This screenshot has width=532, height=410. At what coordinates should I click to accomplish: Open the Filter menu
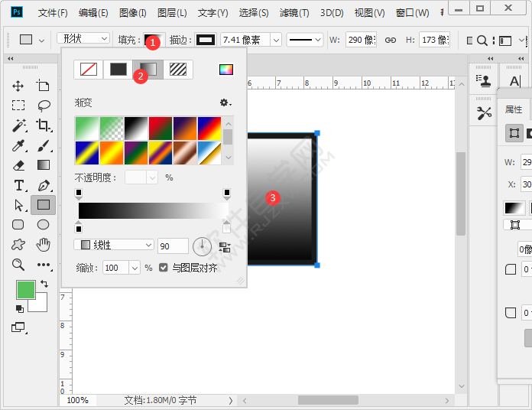[294, 13]
